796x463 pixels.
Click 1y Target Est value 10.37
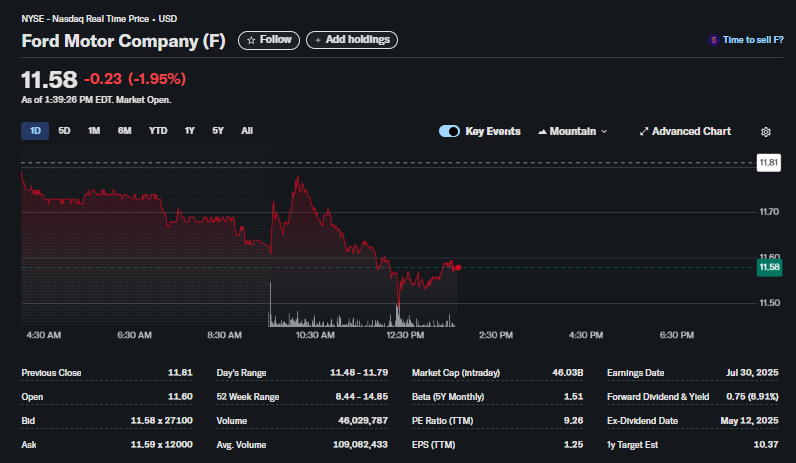(766, 444)
